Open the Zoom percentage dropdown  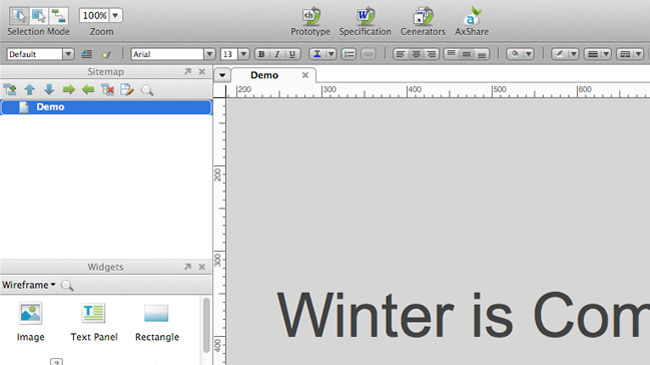click(x=116, y=16)
